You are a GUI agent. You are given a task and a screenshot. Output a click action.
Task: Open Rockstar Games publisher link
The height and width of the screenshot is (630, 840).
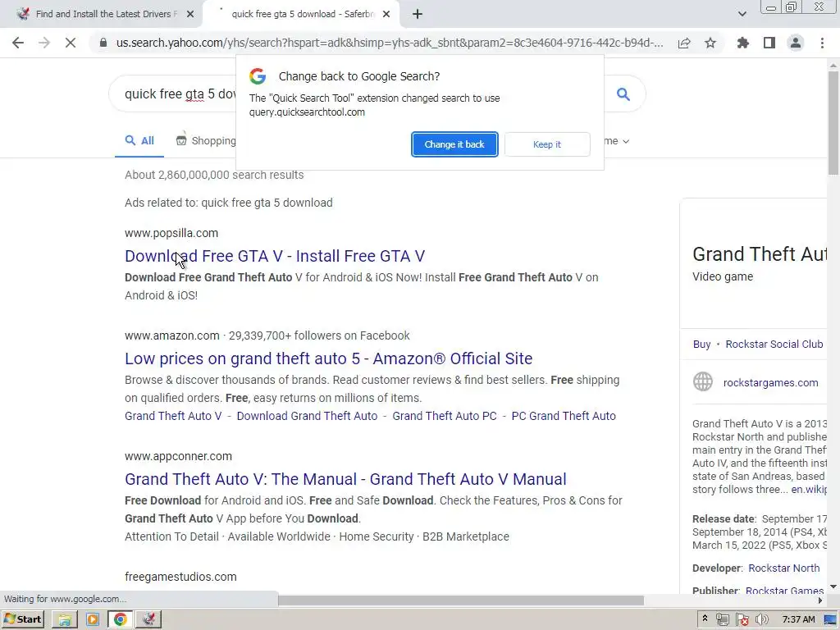pos(784,591)
